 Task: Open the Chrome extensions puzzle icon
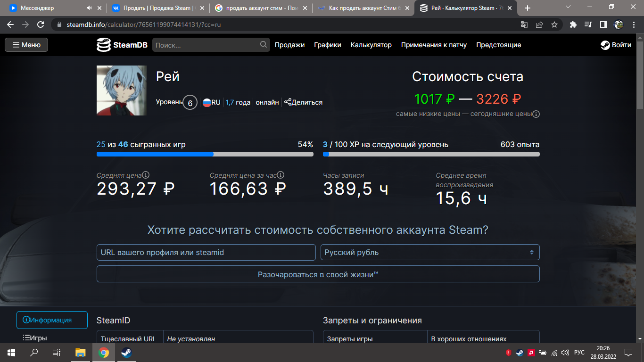[573, 25]
